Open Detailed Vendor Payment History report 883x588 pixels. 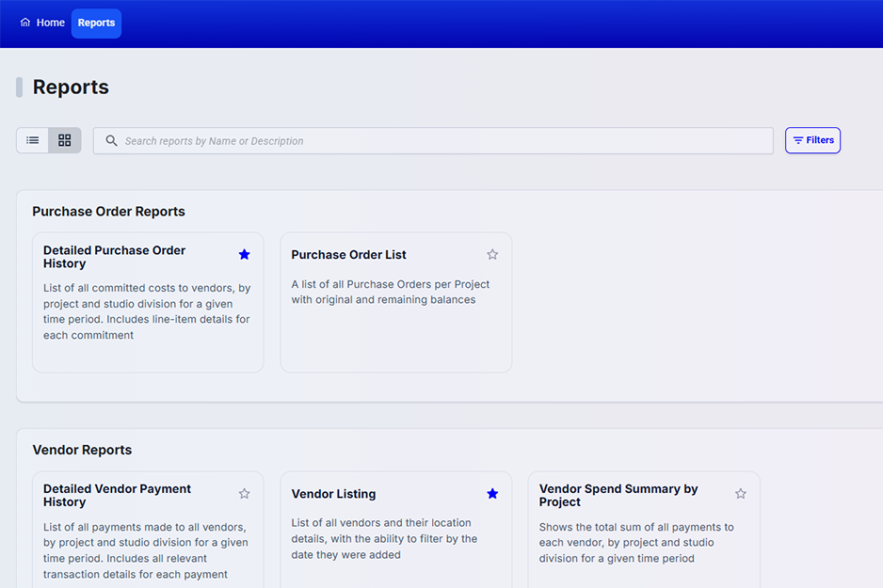point(117,495)
